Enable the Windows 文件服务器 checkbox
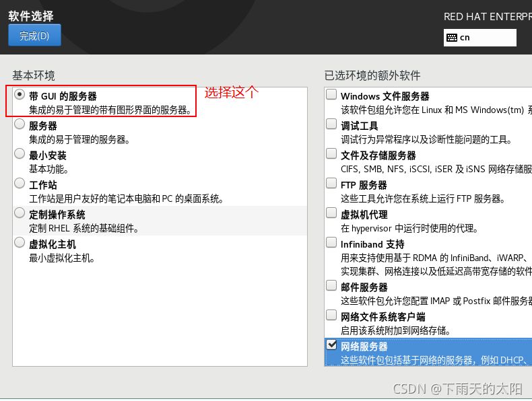The height and width of the screenshot is (401, 532). (331, 94)
